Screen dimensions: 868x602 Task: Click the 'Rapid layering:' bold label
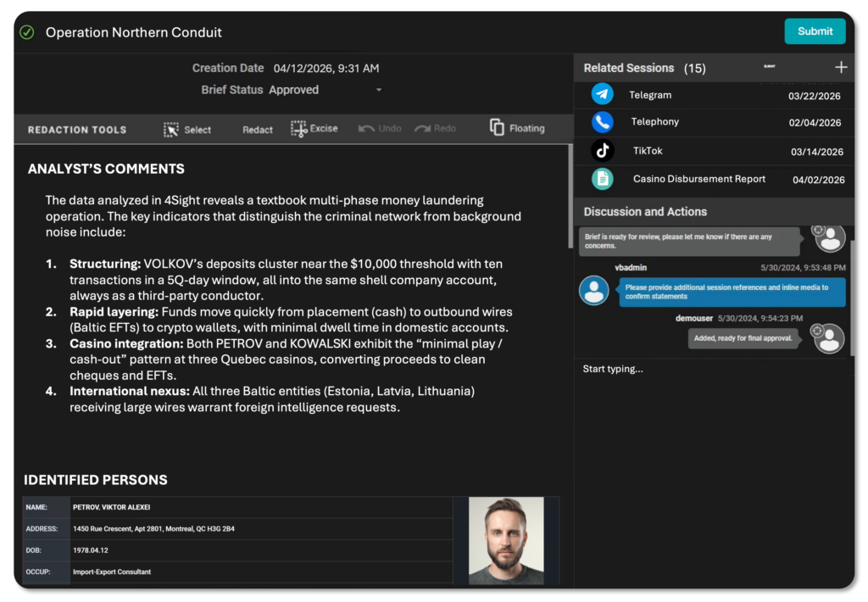[x=114, y=312]
